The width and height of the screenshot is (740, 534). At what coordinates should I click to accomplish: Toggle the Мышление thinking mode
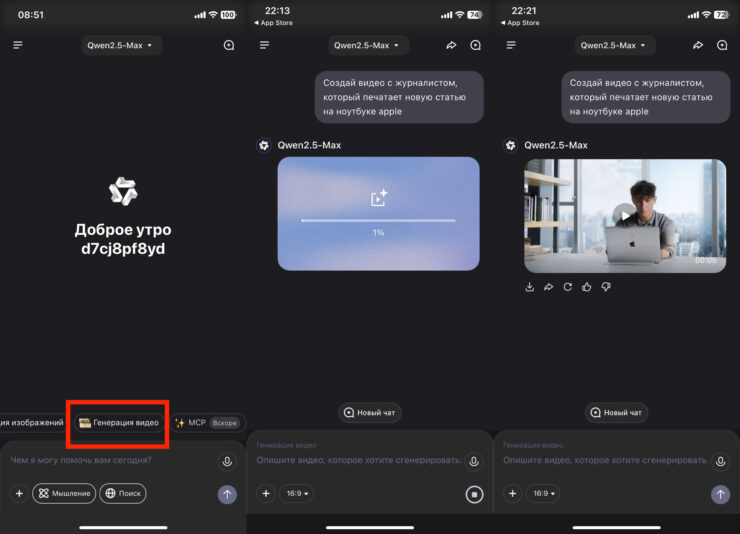click(64, 493)
